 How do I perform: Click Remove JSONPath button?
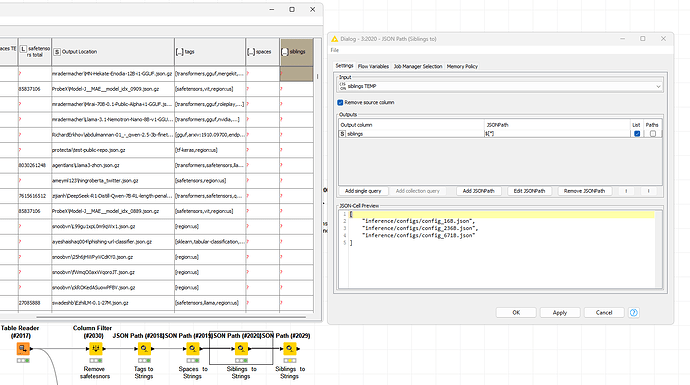[584, 191]
